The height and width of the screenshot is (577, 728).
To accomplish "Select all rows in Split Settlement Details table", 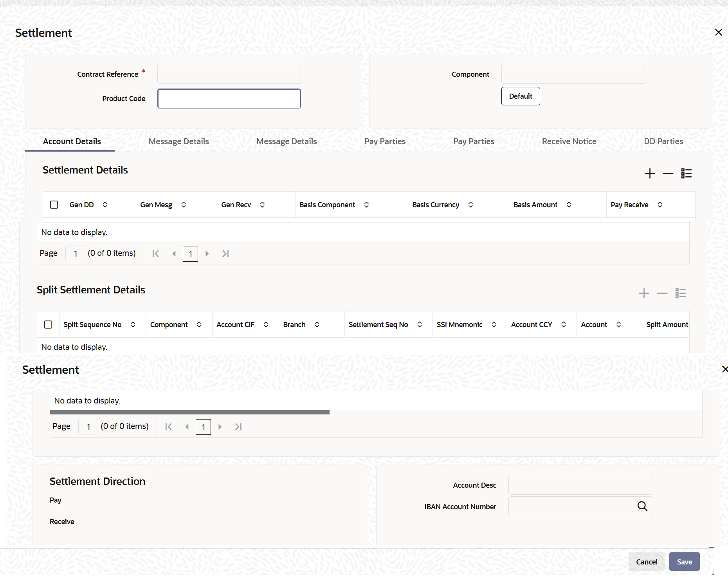I will (x=48, y=324).
